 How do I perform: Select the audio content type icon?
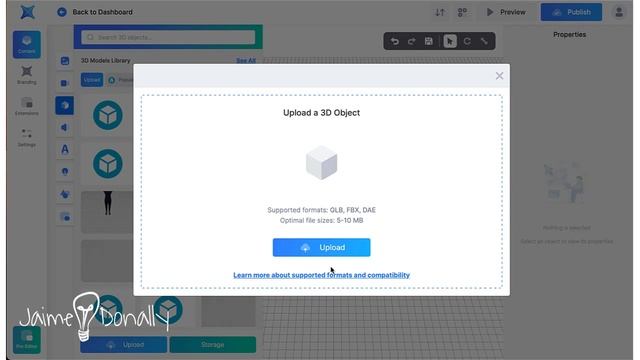coord(64,127)
